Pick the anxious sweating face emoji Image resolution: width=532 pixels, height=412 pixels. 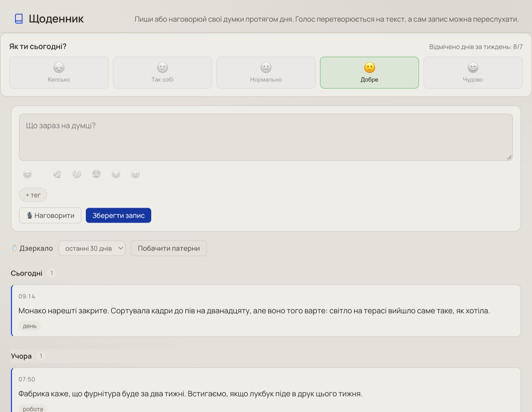point(97,174)
